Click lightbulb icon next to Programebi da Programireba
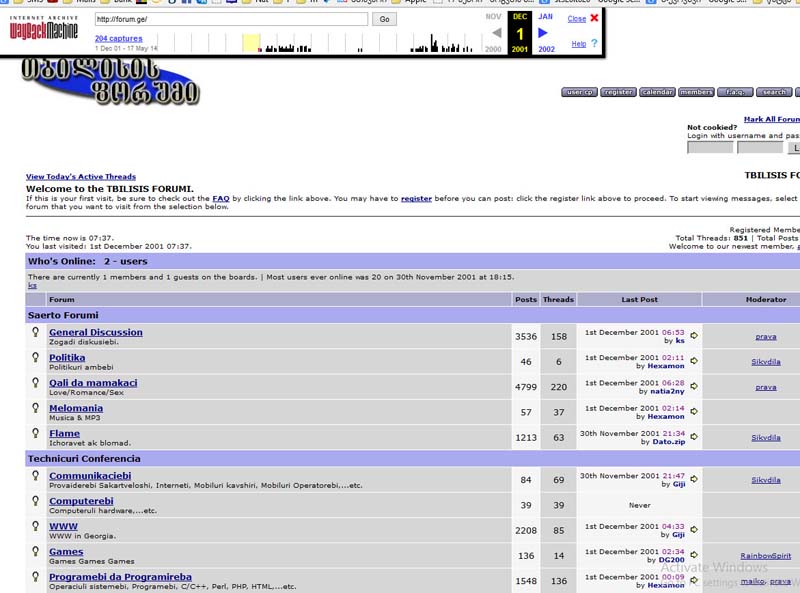The image size is (800, 593). (x=35, y=576)
